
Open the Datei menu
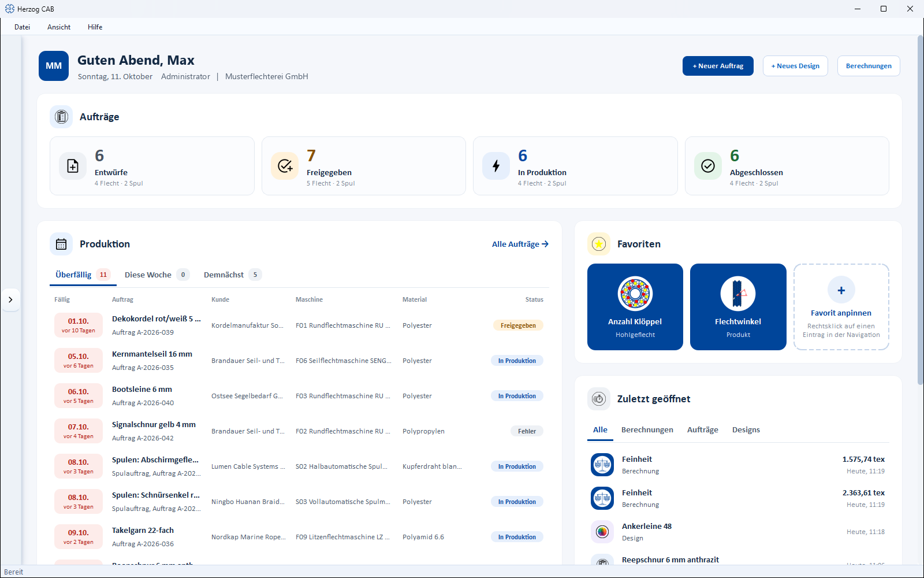click(x=23, y=27)
